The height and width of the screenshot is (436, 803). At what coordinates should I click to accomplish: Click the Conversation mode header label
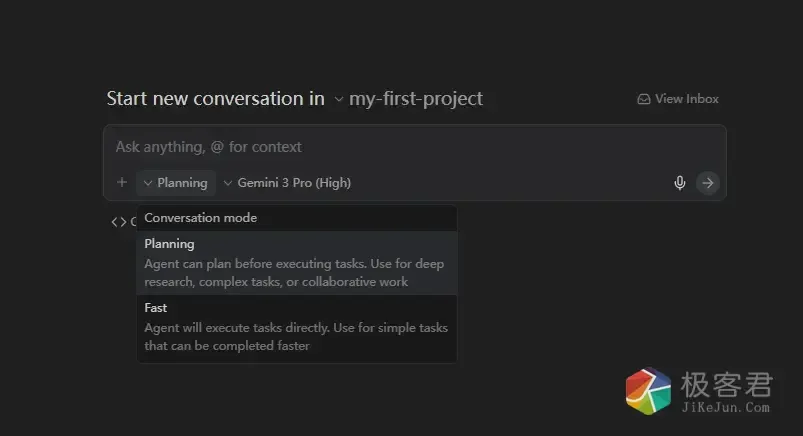click(x=200, y=218)
